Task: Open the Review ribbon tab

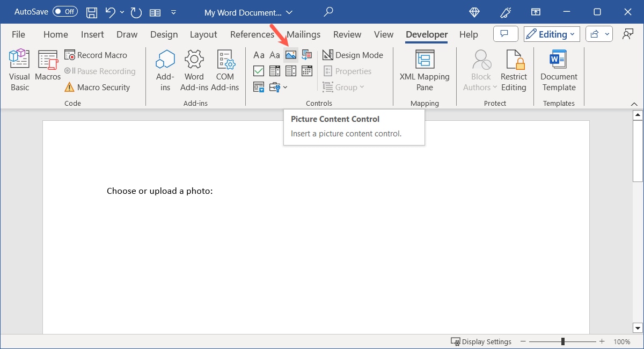Action: pos(347,34)
